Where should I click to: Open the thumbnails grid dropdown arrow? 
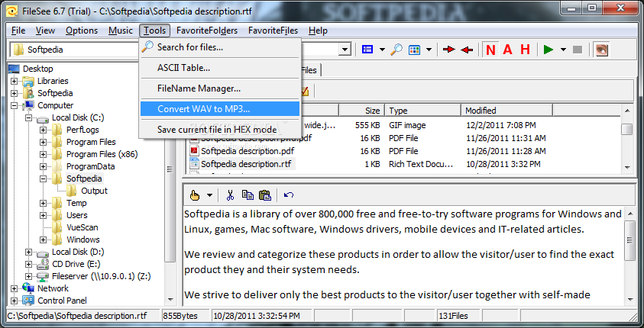429,50
